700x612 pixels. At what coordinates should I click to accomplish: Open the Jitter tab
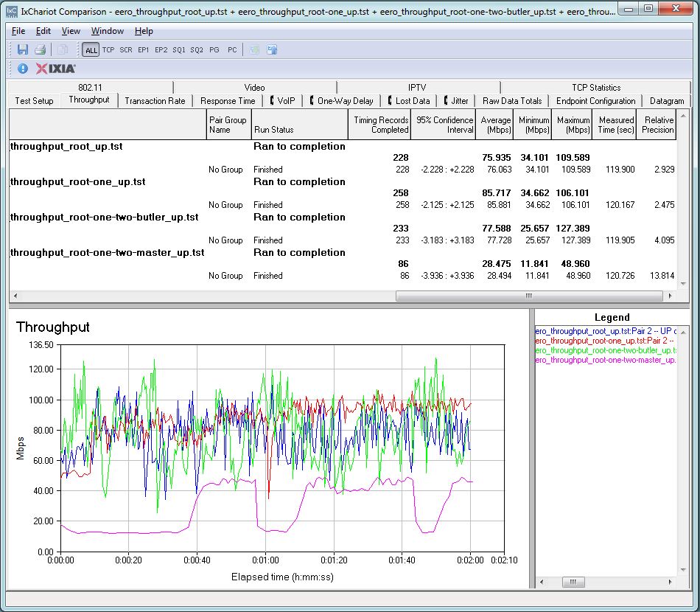(456, 101)
